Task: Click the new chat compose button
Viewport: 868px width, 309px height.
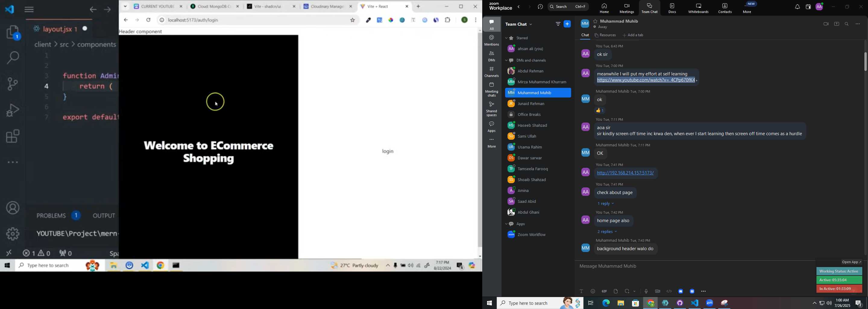Action: (568, 24)
